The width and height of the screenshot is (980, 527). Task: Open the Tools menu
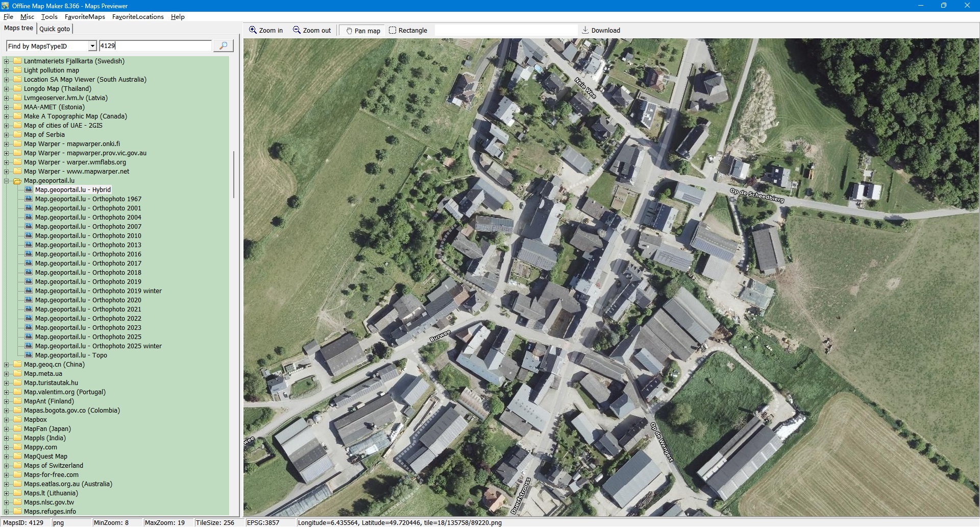pos(49,17)
